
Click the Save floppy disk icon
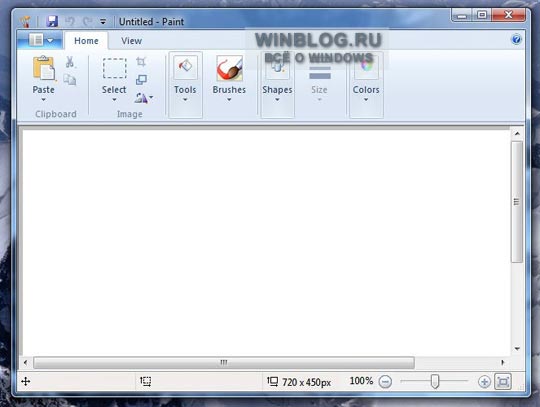(52, 21)
